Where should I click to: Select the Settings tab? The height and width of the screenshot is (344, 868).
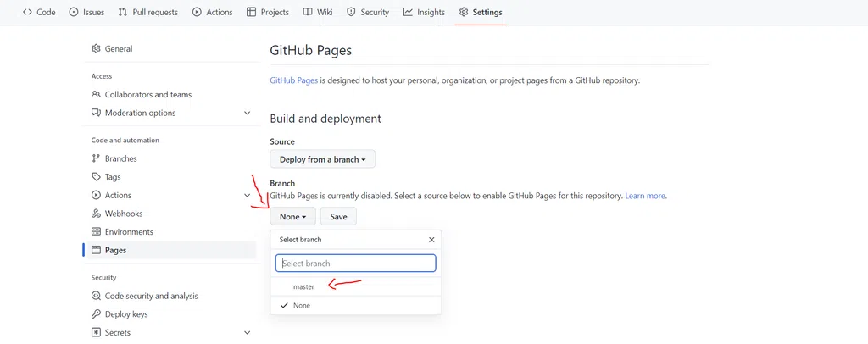481,12
